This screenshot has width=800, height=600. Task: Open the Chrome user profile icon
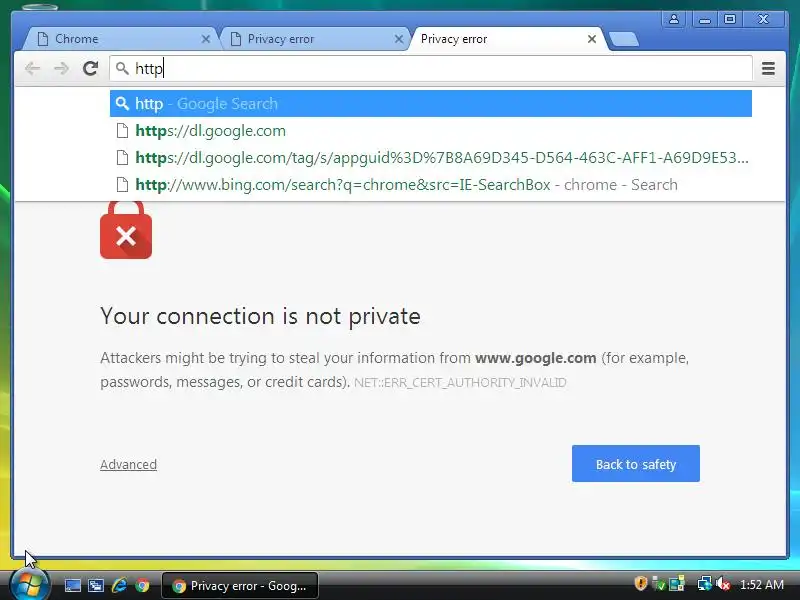[x=673, y=19]
